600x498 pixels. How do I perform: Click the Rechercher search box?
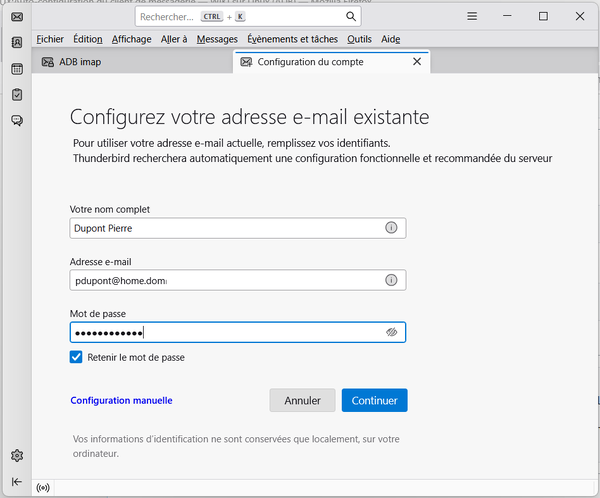[240, 17]
